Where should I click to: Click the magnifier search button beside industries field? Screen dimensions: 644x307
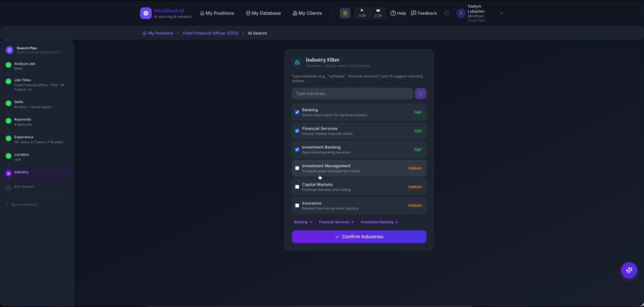click(421, 94)
